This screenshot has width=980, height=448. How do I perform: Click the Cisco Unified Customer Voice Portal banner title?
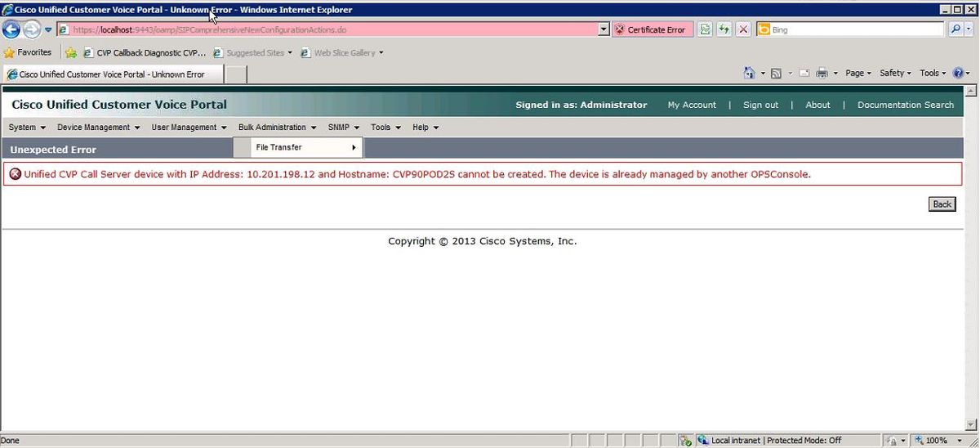(x=119, y=105)
